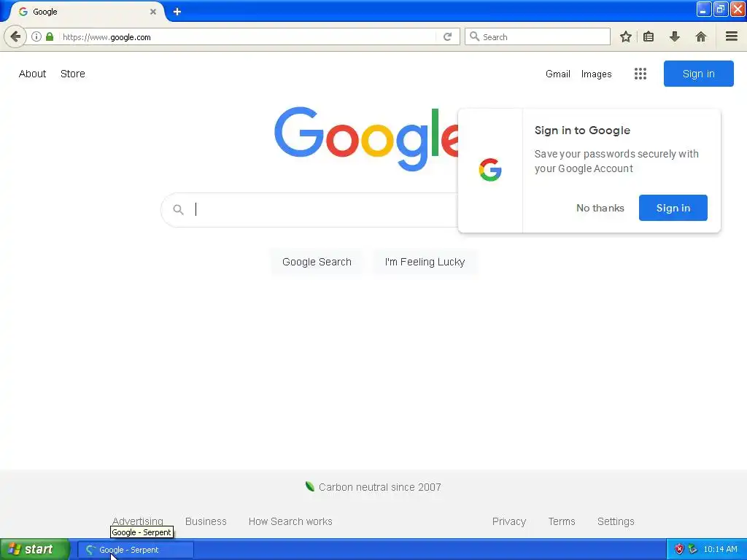Viewport: 747px width, 560px height.
Task: Open the Google apps grid icon
Action: click(x=640, y=74)
